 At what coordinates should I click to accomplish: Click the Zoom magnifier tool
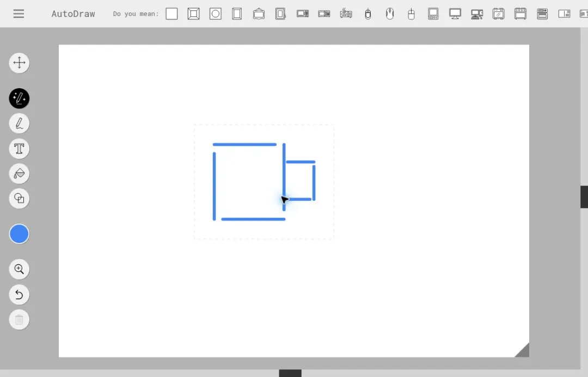19,269
